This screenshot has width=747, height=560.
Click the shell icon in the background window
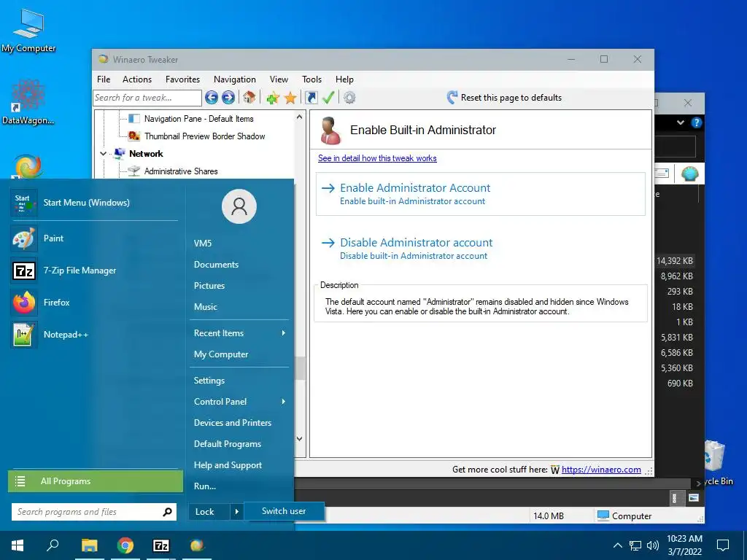(689, 174)
